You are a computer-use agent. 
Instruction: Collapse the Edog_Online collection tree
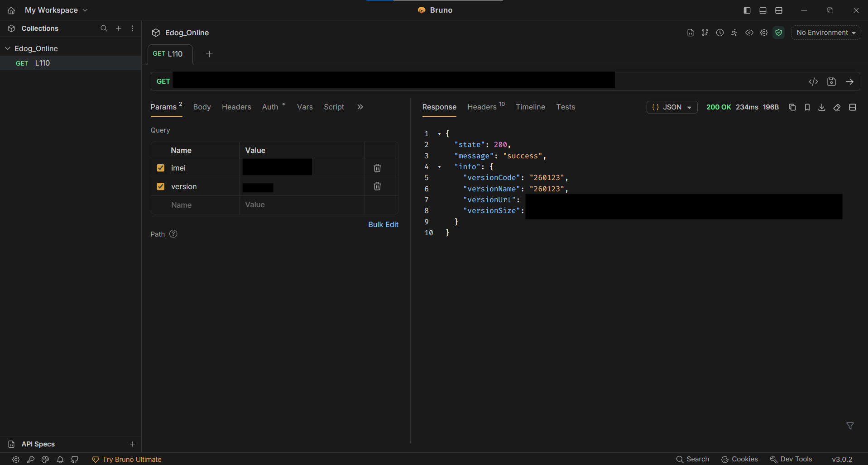tap(8, 48)
